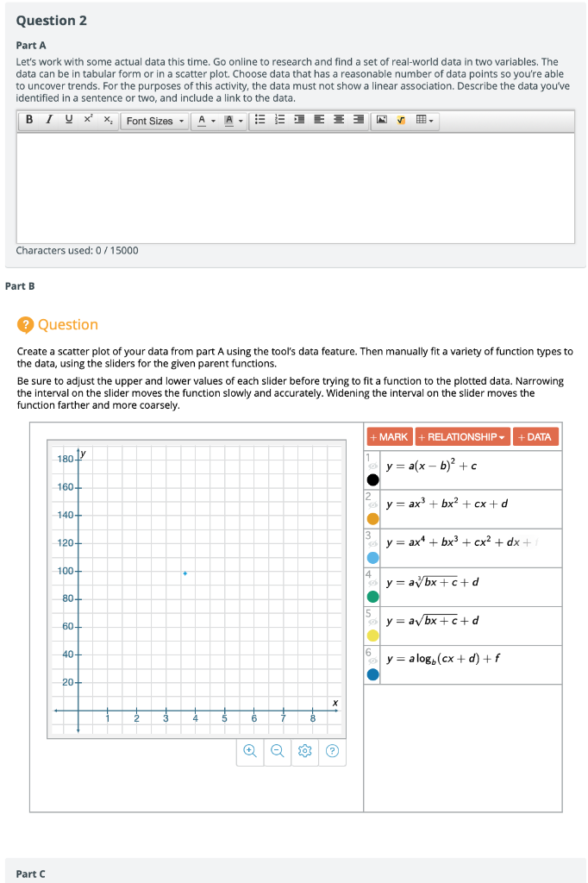
Task: Hide the cubic function y = ax³ + bx² + cx + d
Action: 372,504
